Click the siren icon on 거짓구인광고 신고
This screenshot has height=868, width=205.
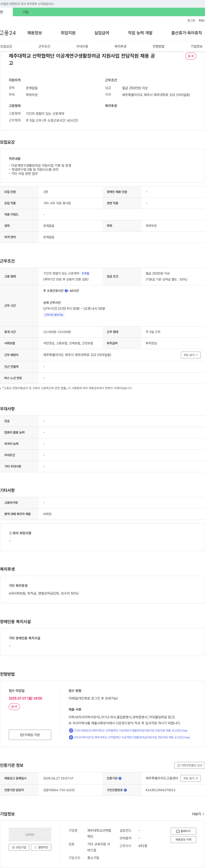point(179,765)
